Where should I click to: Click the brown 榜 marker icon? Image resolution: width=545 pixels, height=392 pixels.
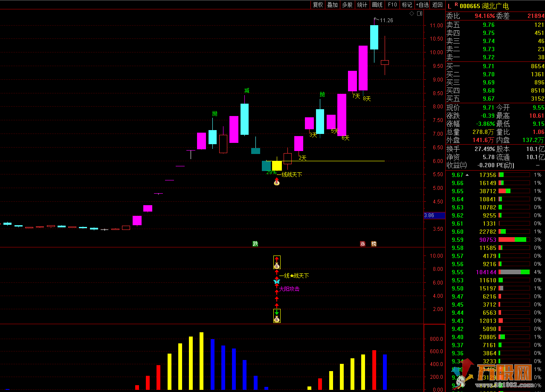tap(374, 244)
